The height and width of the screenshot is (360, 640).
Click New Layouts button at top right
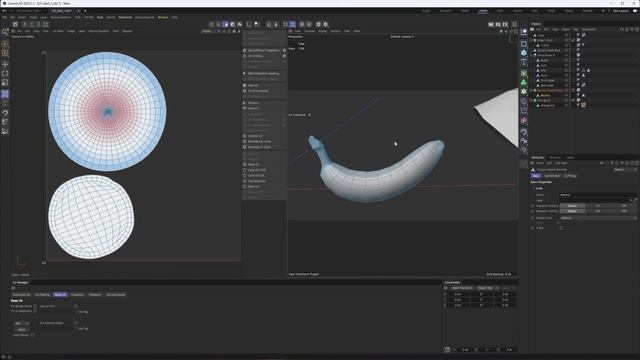point(621,11)
